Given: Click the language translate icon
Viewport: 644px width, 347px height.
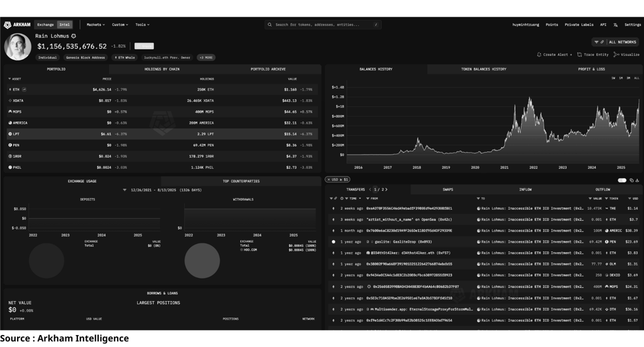Looking at the screenshot, I should tap(615, 25).
